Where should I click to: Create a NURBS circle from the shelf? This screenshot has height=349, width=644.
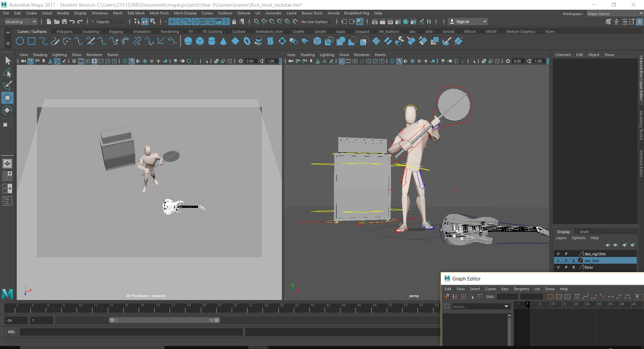(20, 41)
